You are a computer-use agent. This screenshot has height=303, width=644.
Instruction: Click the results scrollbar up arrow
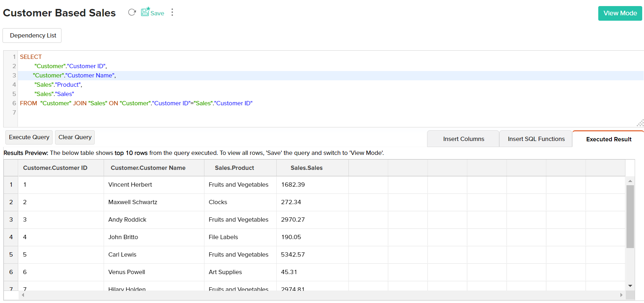(x=630, y=181)
